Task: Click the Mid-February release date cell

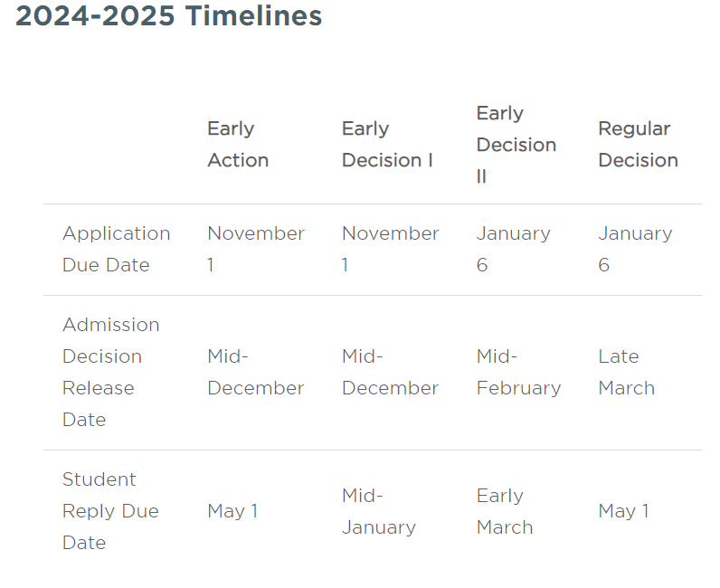Action: pyautogui.click(x=519, y=372)
